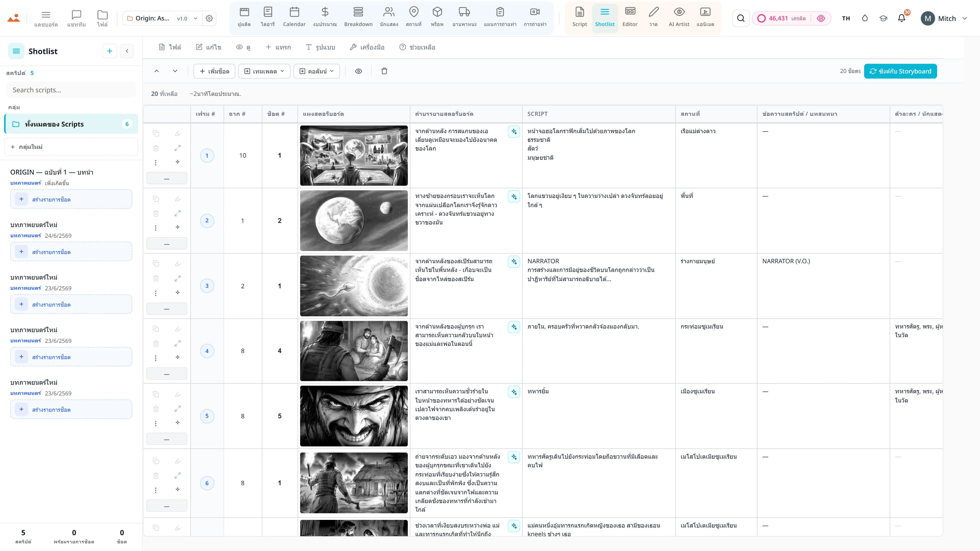
Task: Switch to the Editor tab
Action: coord(630,18)
